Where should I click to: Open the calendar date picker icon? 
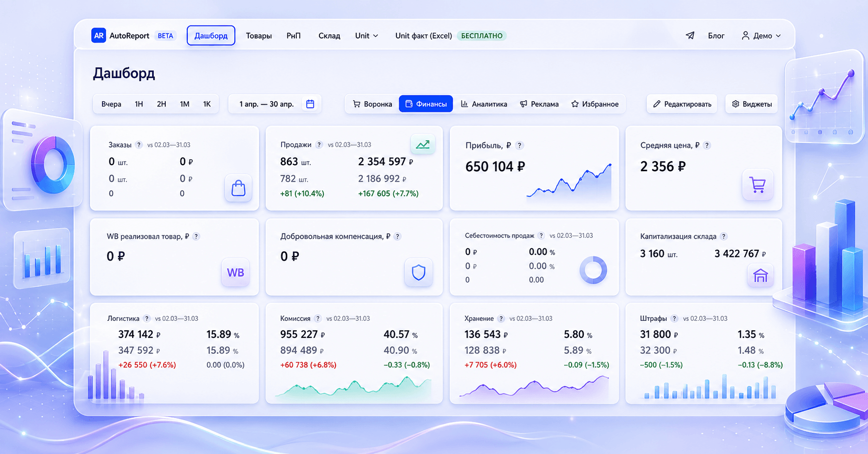pos(310,104)
